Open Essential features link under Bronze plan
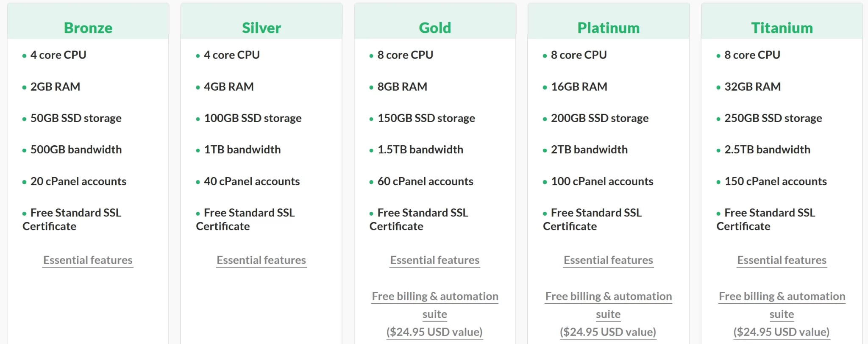The height and width of the screenshot is (344, 868). coord(88,260)
